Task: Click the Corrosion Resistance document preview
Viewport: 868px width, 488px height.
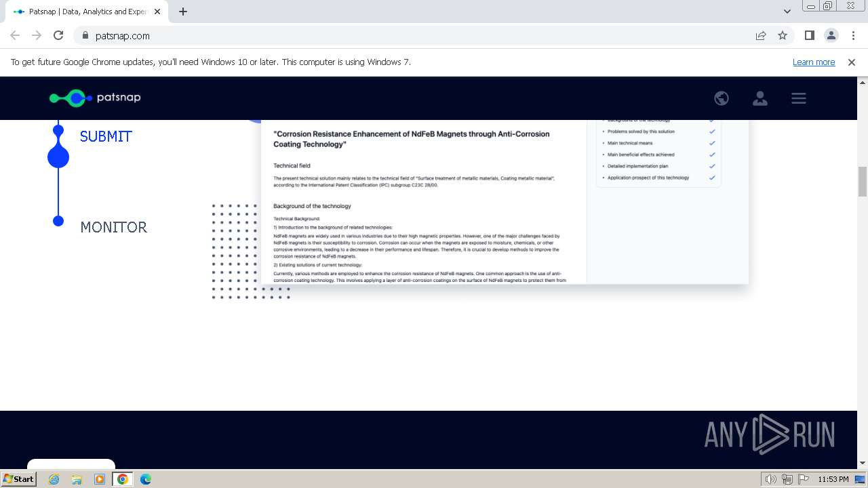Action: (x=505, y=202)
